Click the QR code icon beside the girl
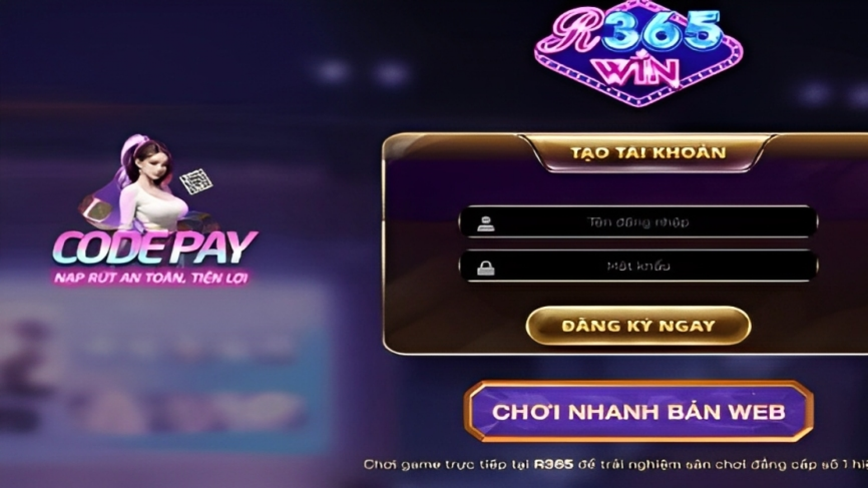 pyautogui.click(x=196, y=182)
